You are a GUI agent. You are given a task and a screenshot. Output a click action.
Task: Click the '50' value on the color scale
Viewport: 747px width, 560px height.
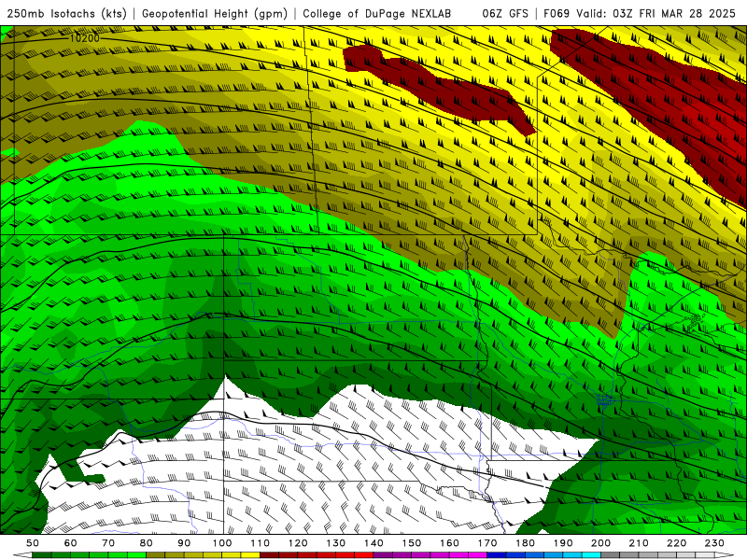33,543
